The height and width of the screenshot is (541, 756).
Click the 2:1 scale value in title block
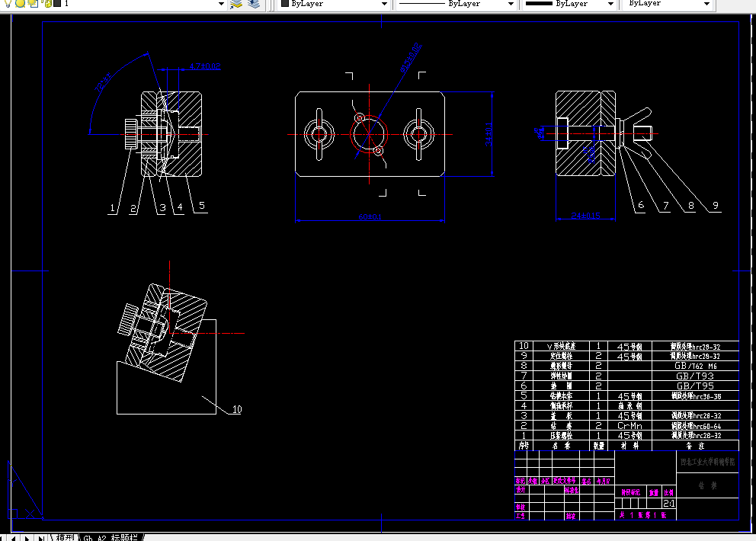(668, 504)
